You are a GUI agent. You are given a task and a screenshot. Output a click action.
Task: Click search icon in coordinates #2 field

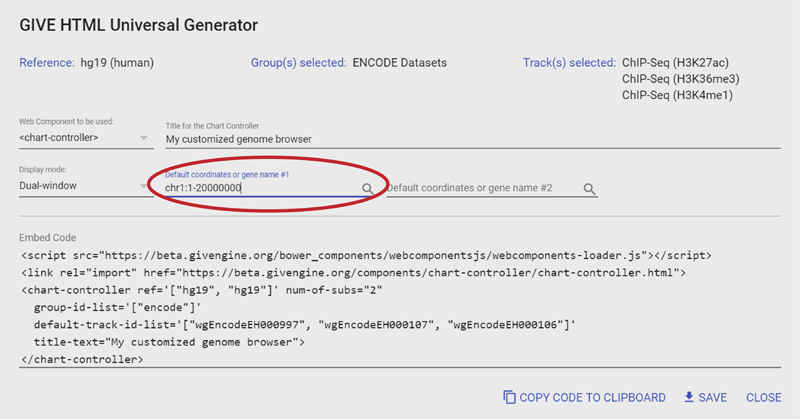[589, 189]
